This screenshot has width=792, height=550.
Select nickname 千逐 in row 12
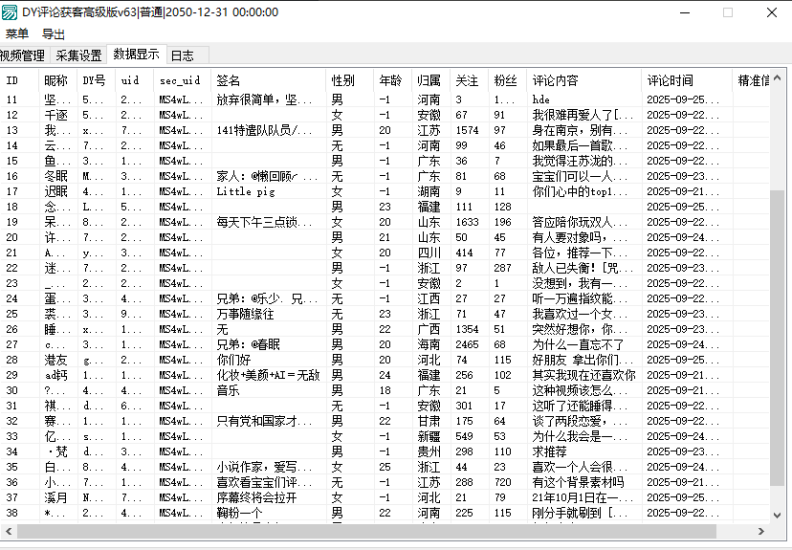point(56,115)
